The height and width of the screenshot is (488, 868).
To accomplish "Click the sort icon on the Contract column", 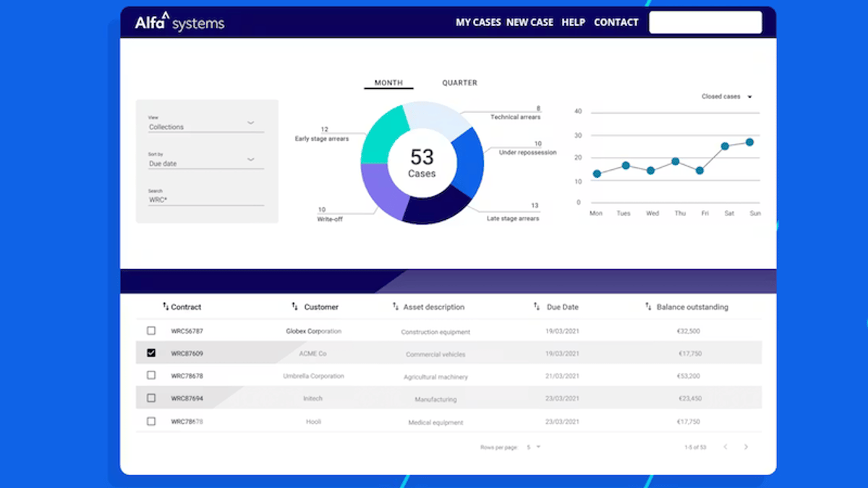I will pyautogui.click(x=165, y=307).
